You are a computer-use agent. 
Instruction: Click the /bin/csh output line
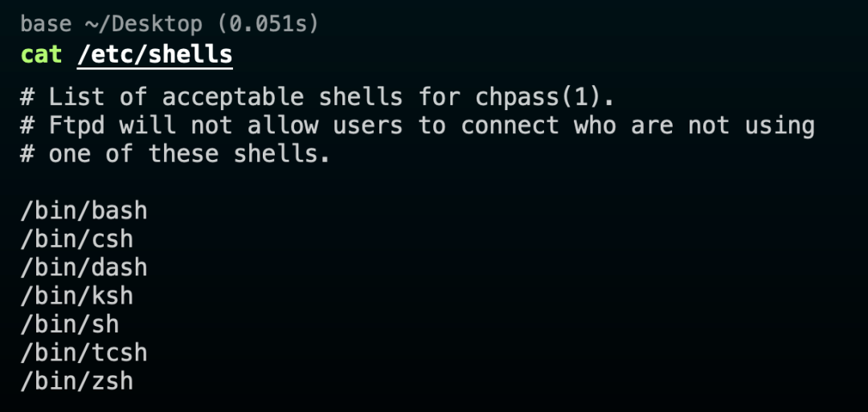tap(77, 239)
